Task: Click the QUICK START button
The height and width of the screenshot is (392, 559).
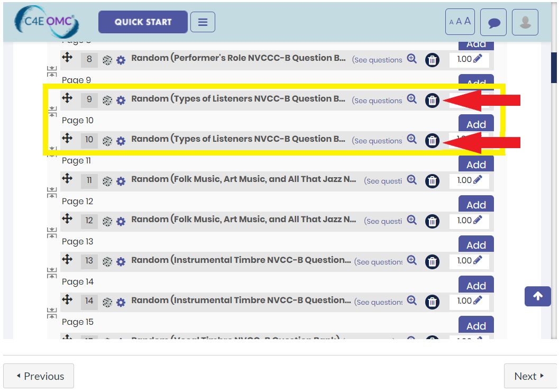Action: coord(143,22)
